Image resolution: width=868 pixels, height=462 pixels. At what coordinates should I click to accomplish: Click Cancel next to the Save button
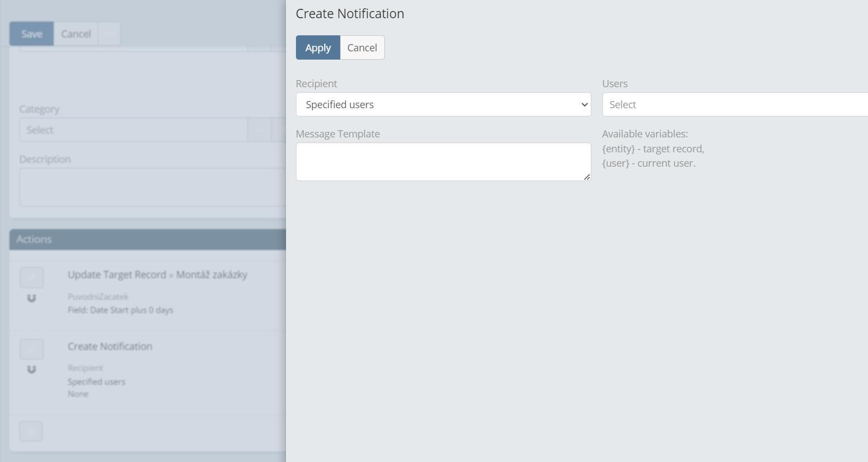point(76,34)
